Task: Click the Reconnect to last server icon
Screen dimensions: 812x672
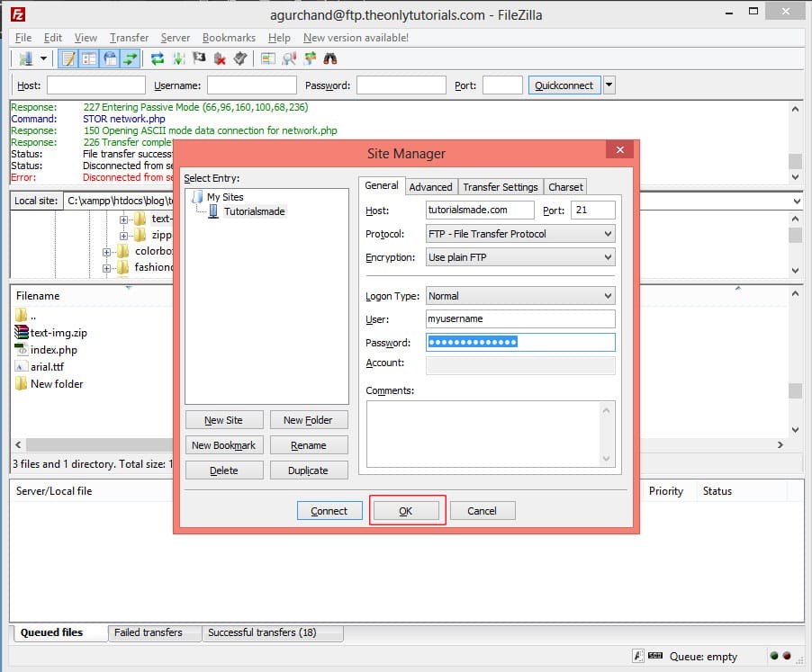Action: (240, 58)
